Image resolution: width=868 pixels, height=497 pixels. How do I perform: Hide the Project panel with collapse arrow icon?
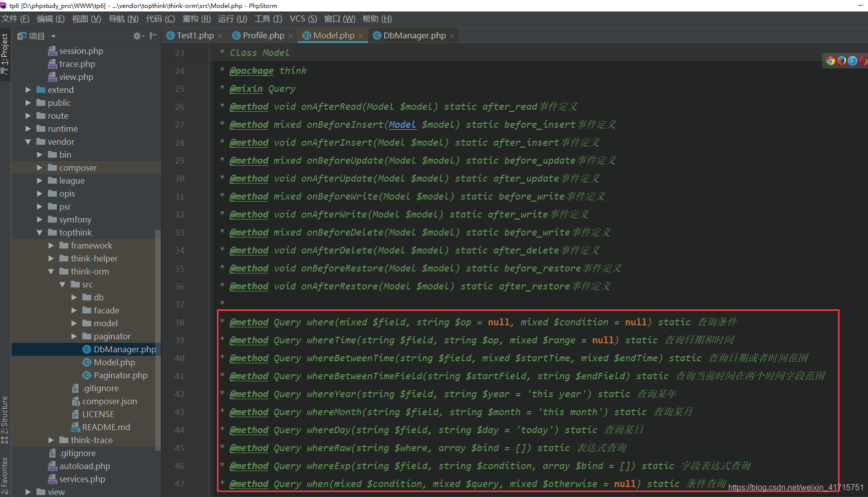[x=153, y=35]
